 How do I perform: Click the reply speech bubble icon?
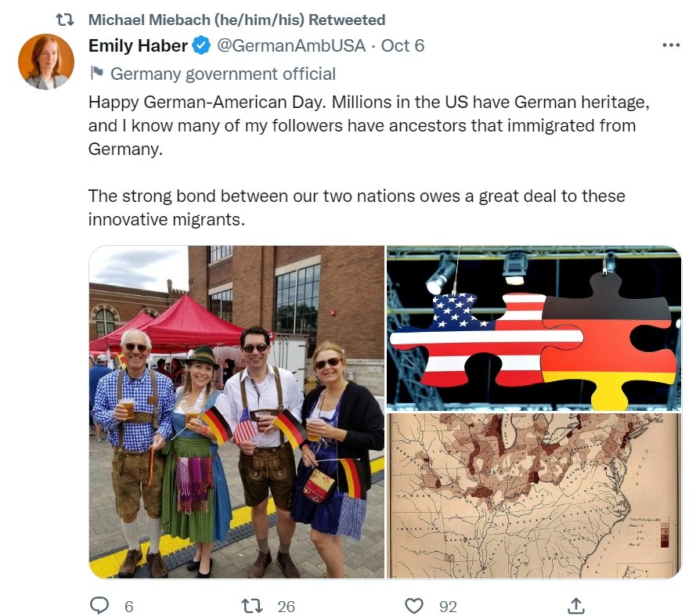coord(99,605)
